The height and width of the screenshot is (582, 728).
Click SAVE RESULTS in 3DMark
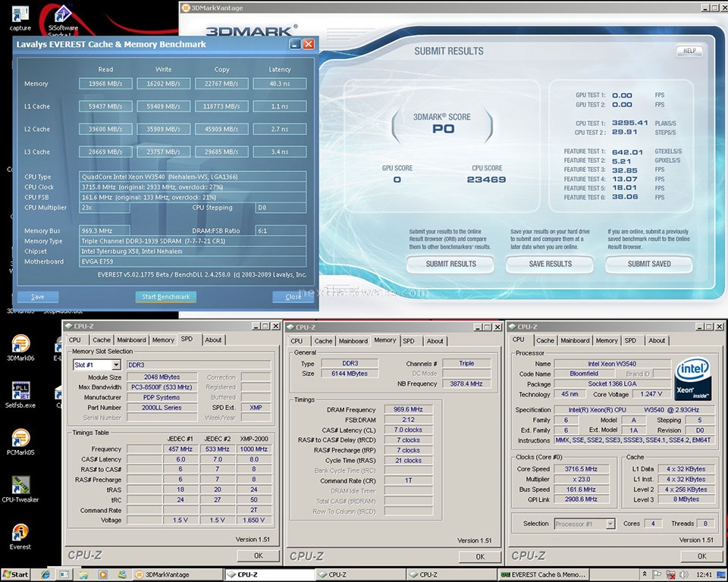pyautogui.click(x=551, y=264)
